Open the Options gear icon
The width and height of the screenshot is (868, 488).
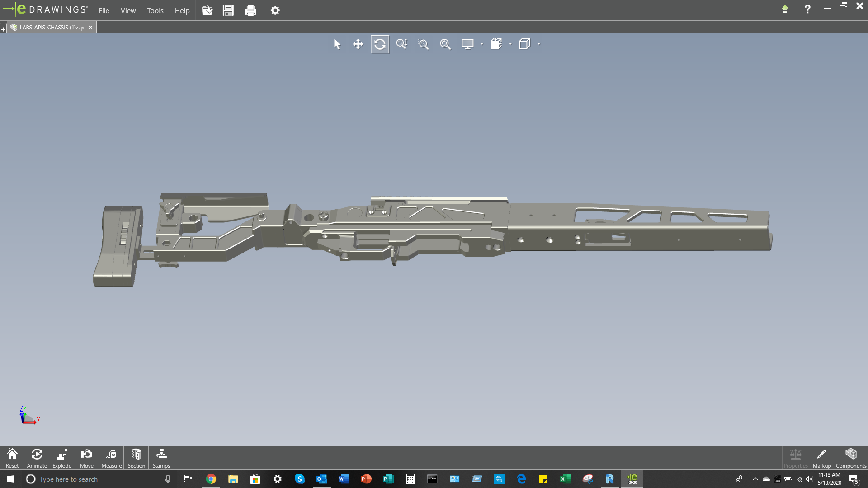(x=275, y=10)
